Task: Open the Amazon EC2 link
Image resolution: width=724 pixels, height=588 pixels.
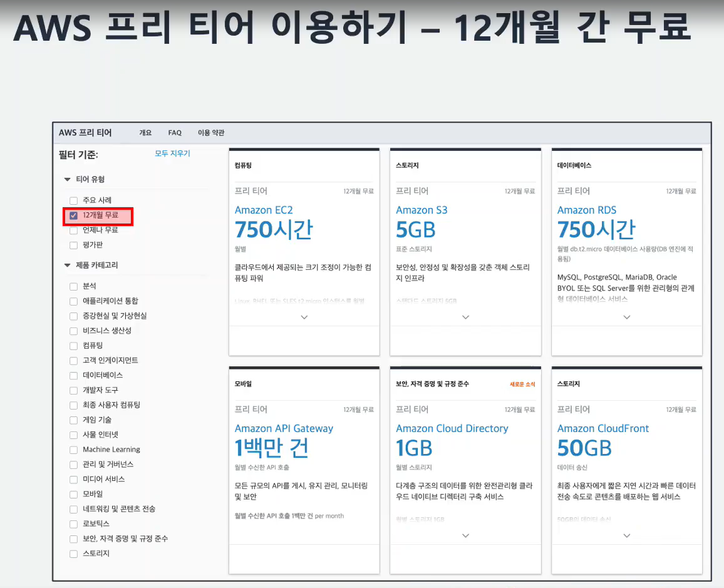Action: [264, 210]
